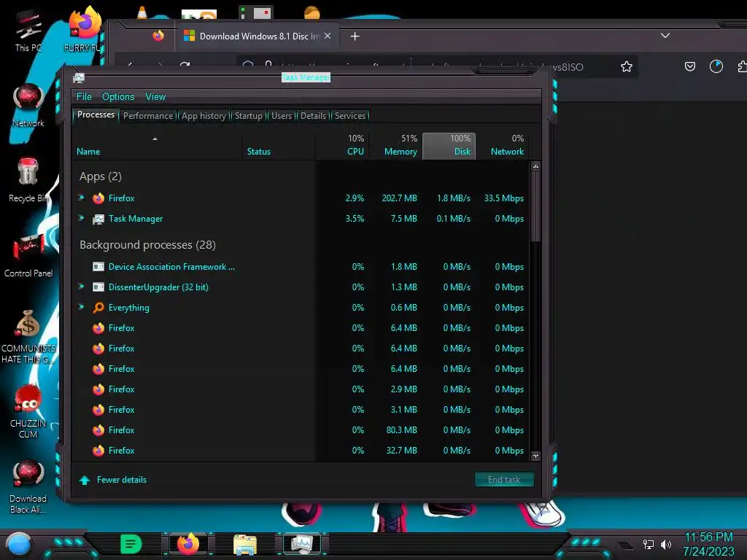Sort processes by the Name column

tap(158, 146)
